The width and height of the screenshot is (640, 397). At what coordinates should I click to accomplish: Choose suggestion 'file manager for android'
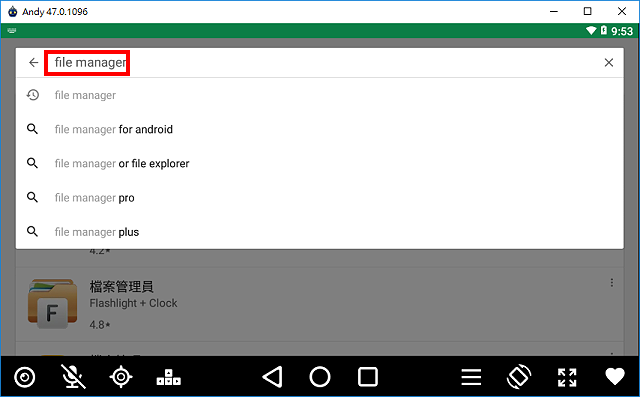pyautogui.click(x=320, y=129)
